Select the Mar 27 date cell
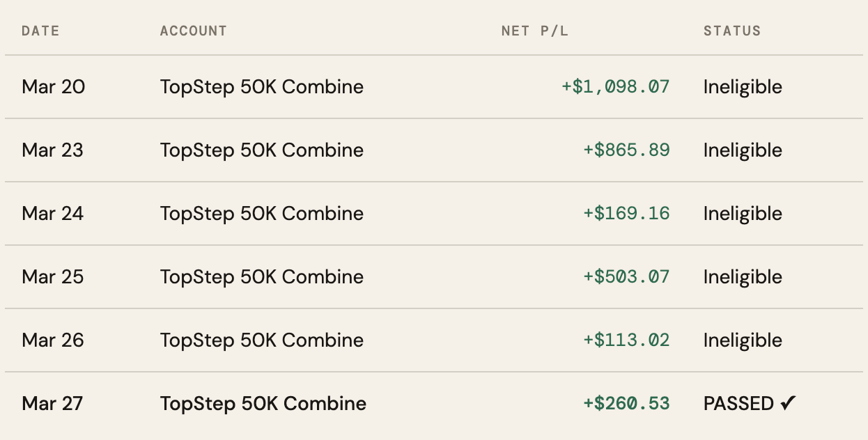Screen dimensions: 868x440 (52, 404)
